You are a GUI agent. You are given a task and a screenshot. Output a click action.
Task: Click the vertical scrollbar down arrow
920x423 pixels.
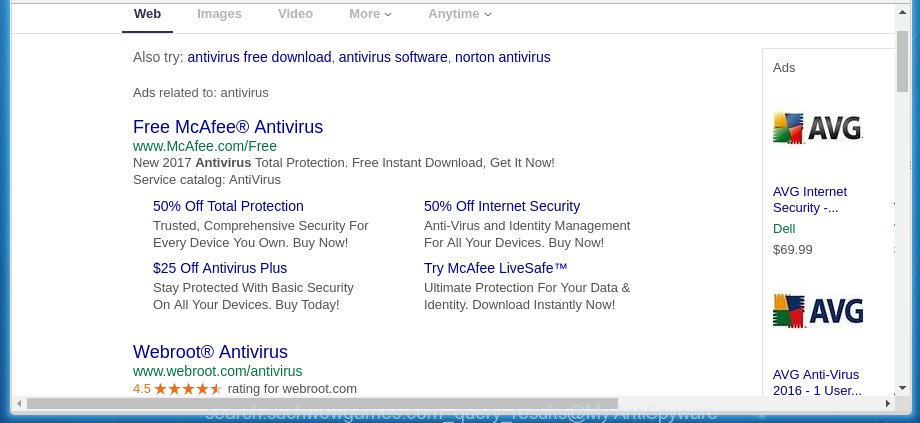point(902,388)
